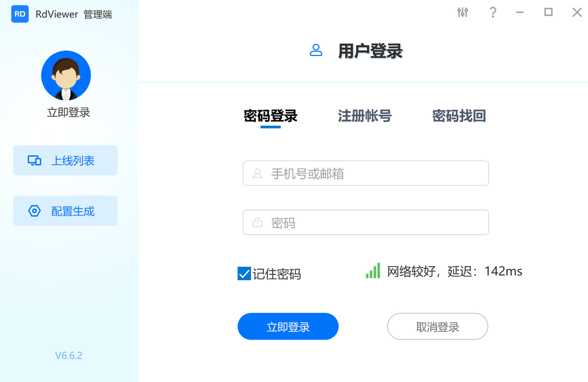
Task: Switch to the 密码登录 tab
Action: point(271,116)
